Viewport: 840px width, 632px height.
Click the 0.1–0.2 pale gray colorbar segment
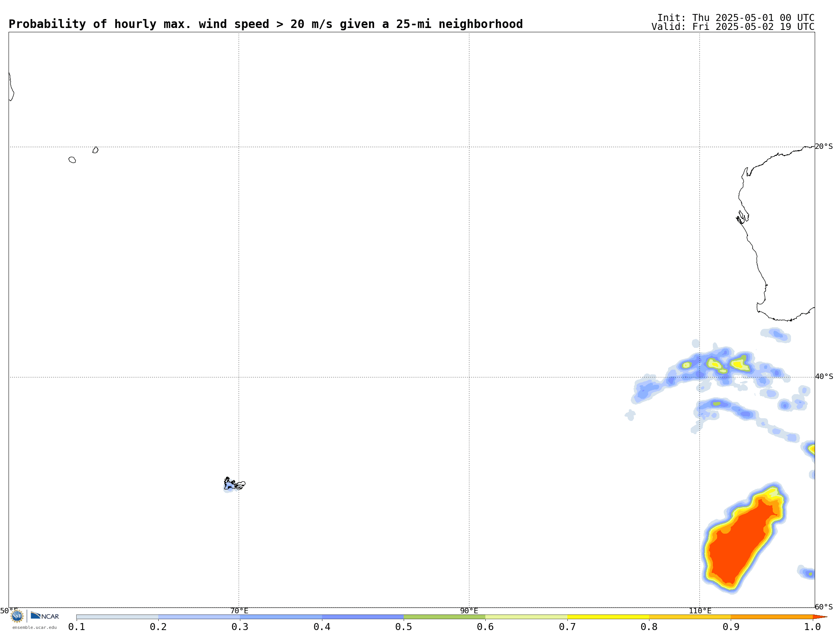coord(117,617)
